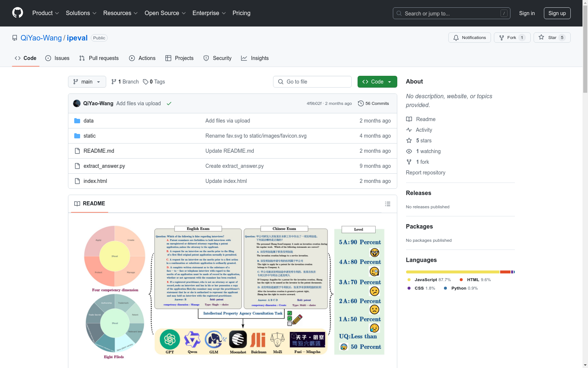Click the repository book icon beside QiYao-Wang
The height and width of the screenshot is (368, 588).
point(15,38)
